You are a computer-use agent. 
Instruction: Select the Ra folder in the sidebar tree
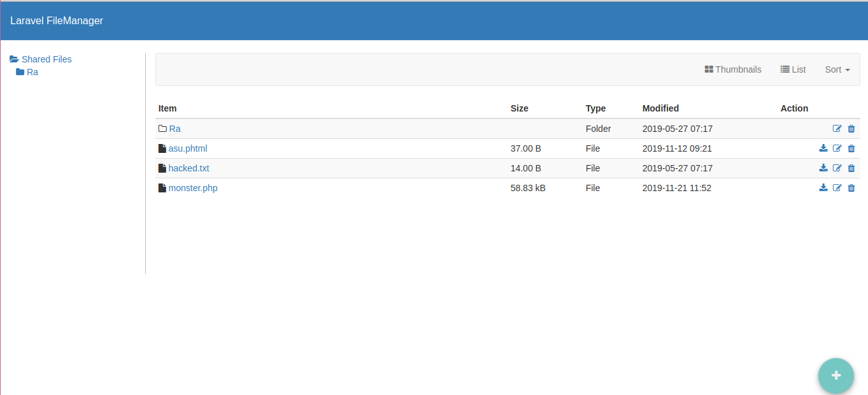[x=27, y=72]
